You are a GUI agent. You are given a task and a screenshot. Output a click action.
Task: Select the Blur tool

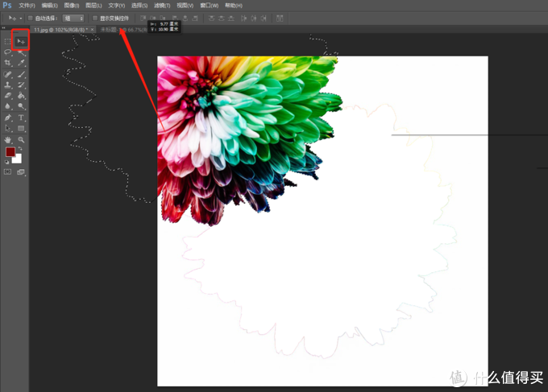coord(7,106)
